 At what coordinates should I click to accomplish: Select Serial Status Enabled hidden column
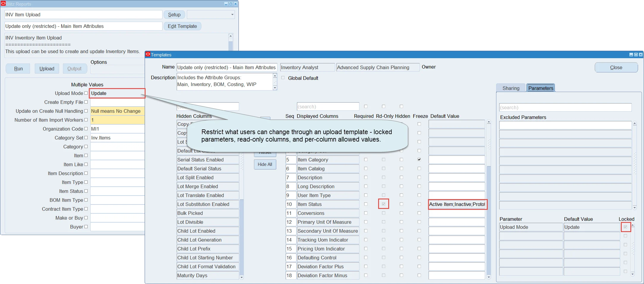(x=208, y=160)
